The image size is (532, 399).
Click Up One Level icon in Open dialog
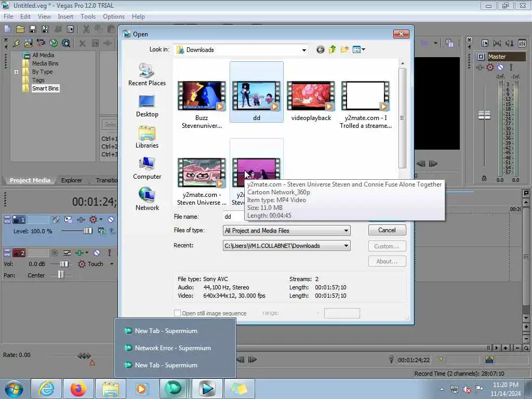332,50
